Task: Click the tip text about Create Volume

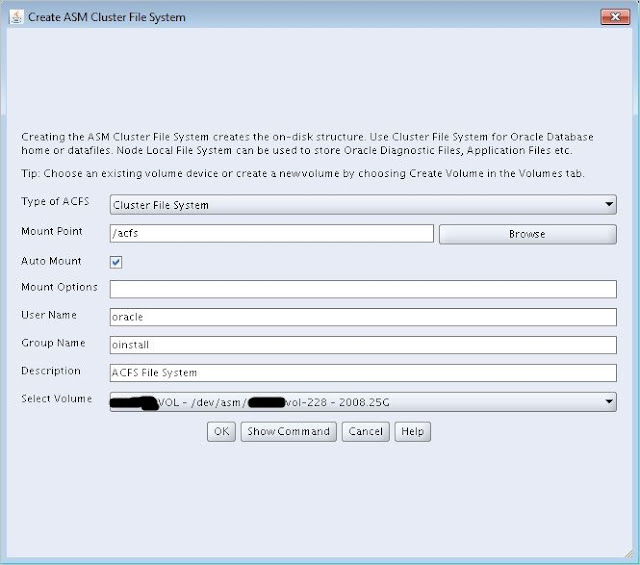Action: [x=303, y=174]
